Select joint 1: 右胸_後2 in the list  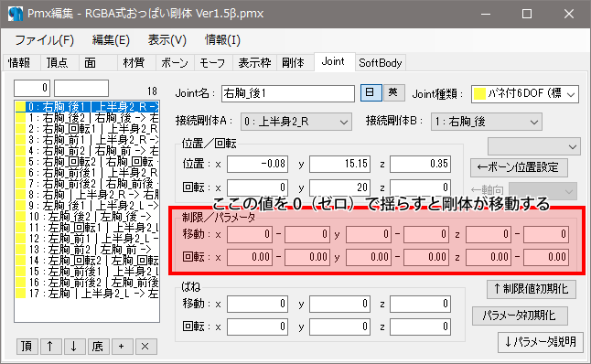tap(87, 118)
